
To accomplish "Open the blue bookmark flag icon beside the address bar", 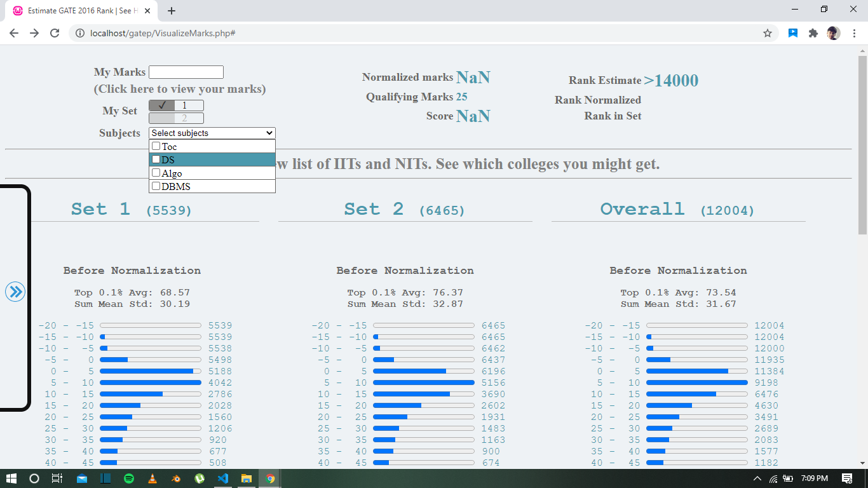I will [x=792, y=33].
